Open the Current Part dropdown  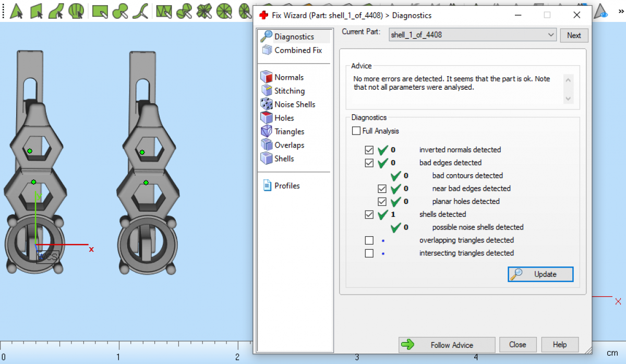pyautogui.click(x=473, y=35)
